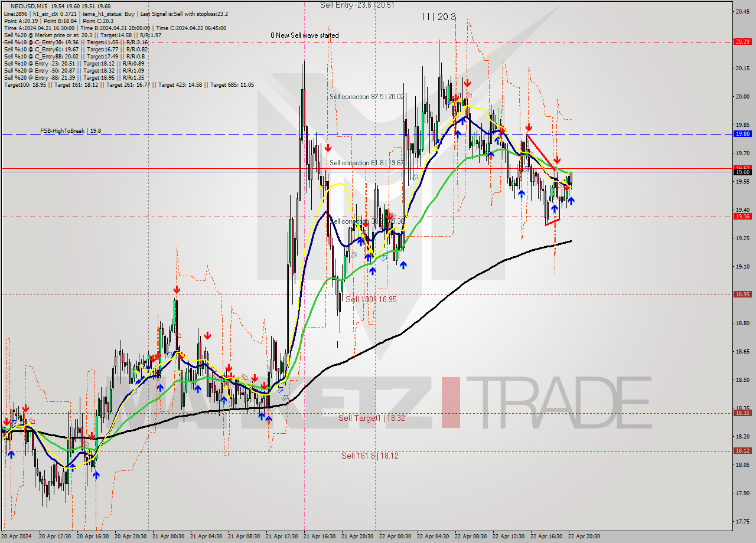
Task: Click the '22 Apr 20:30' time label
Action: (584, 537)
